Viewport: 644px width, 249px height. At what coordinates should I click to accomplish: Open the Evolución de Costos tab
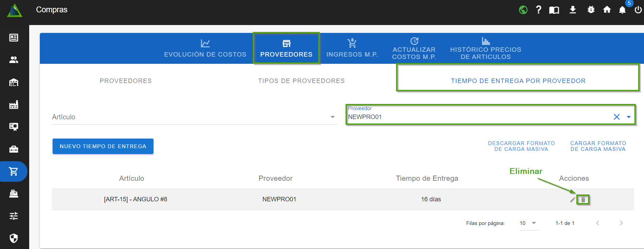pos(205,48)
